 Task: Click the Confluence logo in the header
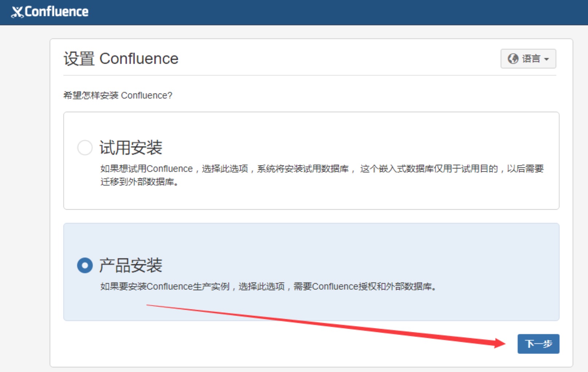50,12
